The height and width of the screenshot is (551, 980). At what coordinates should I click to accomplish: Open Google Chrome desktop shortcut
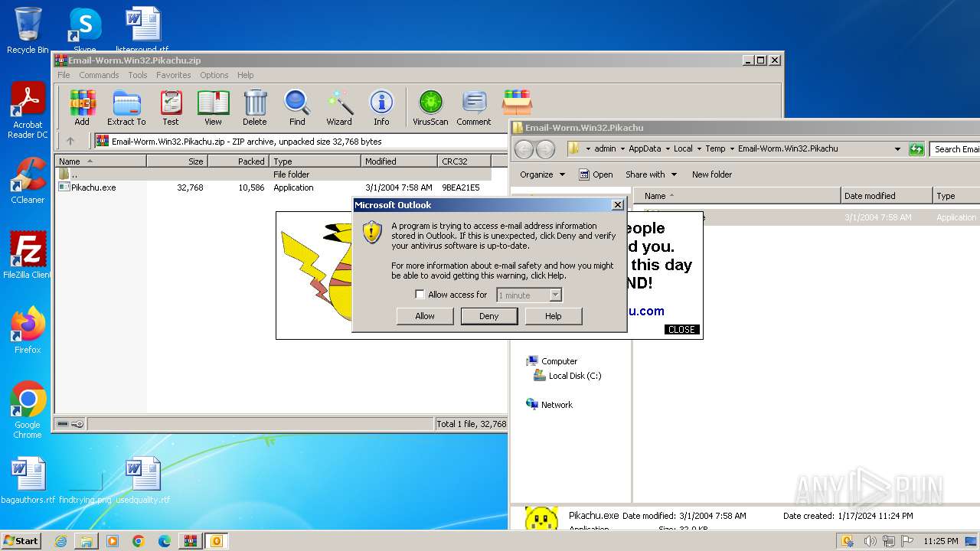28,410
